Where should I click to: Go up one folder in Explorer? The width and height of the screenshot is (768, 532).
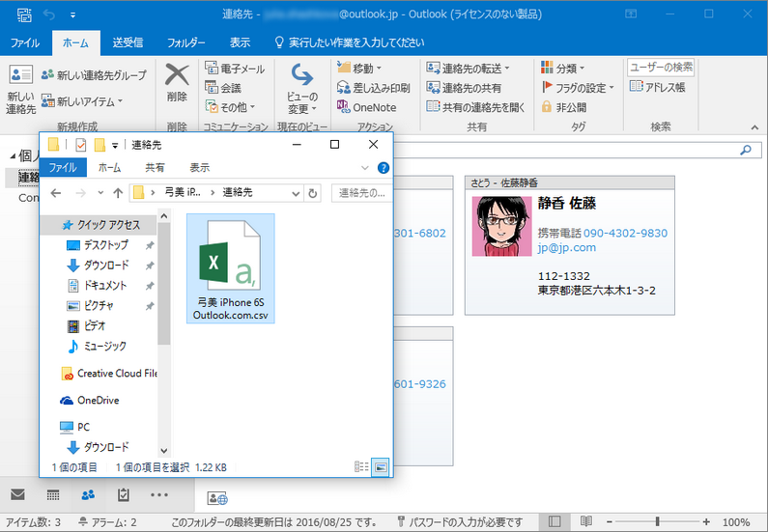pyautogui.click(x=118, y=193)
